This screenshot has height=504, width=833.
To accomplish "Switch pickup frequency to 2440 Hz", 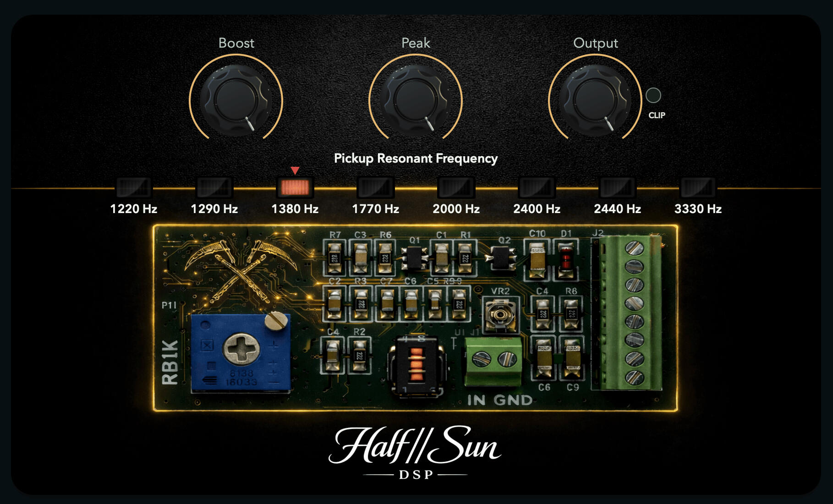I will coord(618,187).
